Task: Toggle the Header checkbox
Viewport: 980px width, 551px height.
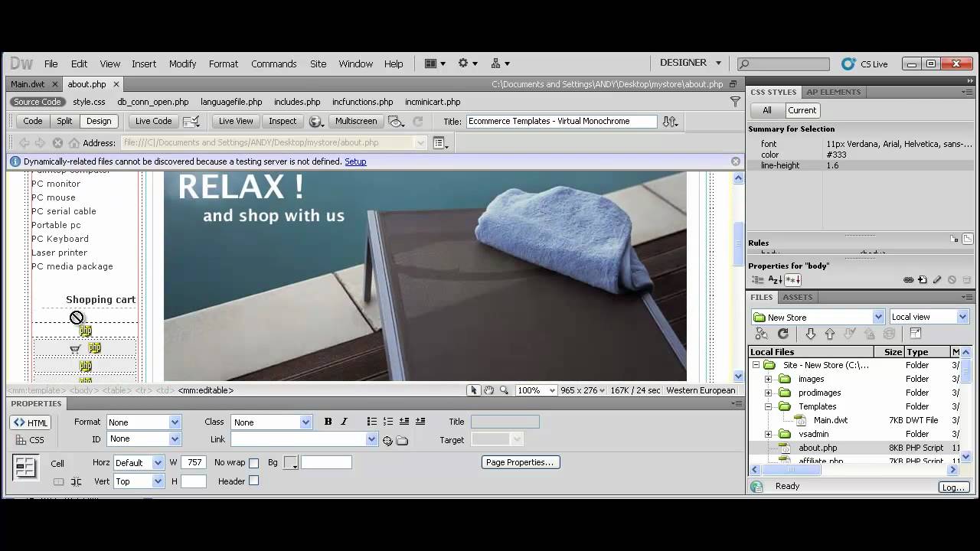Action: coord(253,481)
